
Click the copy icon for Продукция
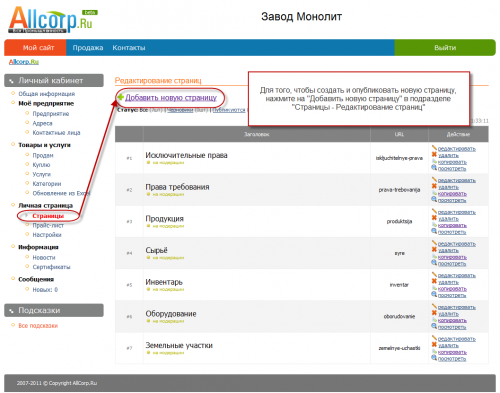tap(434, 225)
